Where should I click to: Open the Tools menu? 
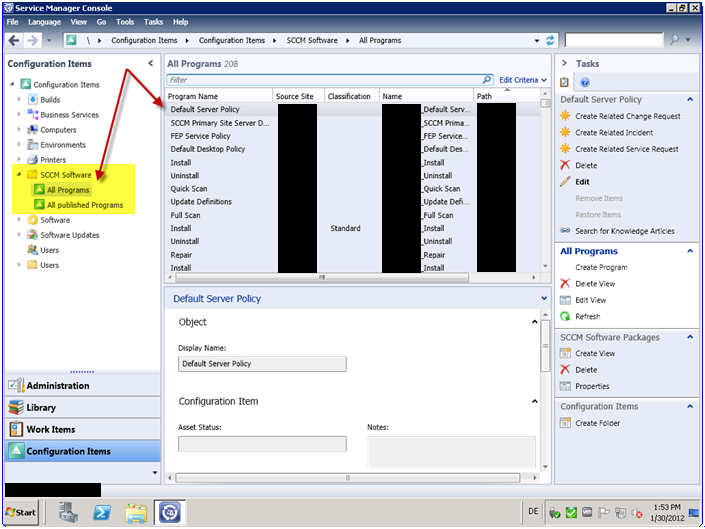[125, 21]
